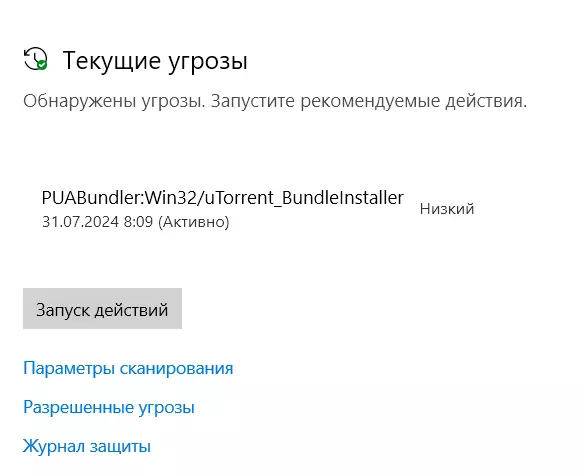Click the word "Запустите" in the recommendation text
The width and height of the screenshot is (584, 476).
(253, 101)
